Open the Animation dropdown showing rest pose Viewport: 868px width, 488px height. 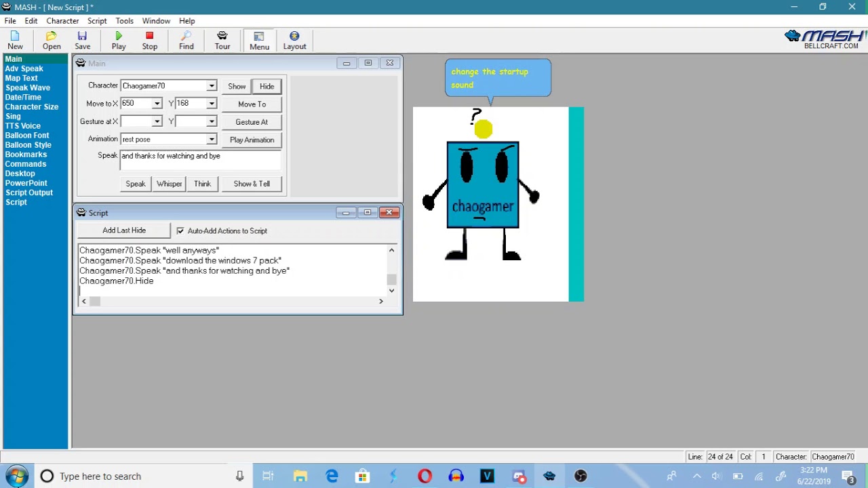(212, 140)
